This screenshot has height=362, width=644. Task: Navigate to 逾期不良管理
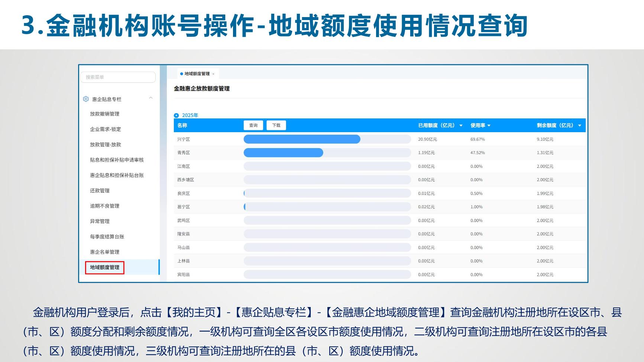click(x=104, y=206)
